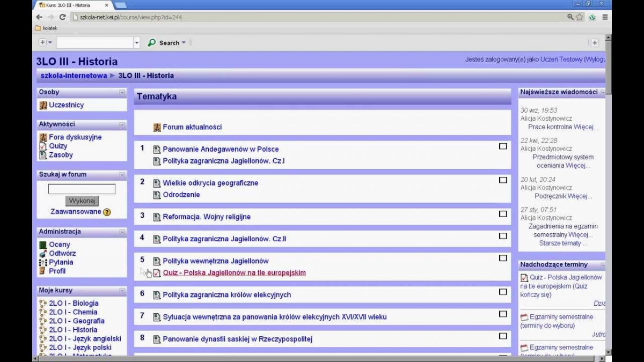Open Quiz - Polska Jagiellonów na tle europejskim
The height and width of the screenshot is (362, 644).
point(234,273)
